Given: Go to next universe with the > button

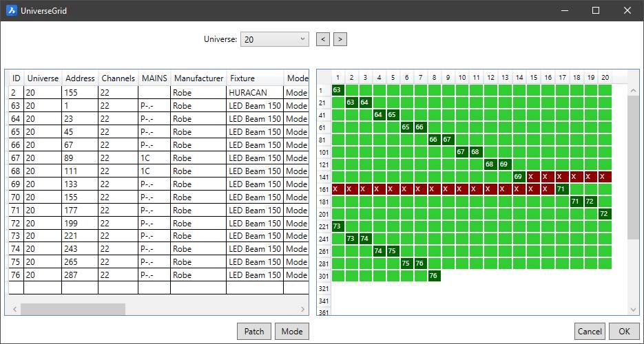Looking at the screenshot, I should tap(340, 39).
